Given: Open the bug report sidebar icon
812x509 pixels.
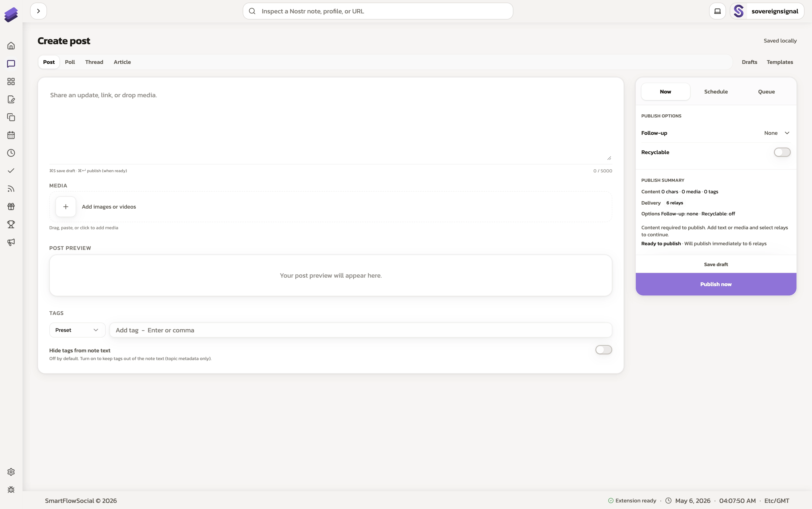Looking at the screenshot, I should coord(11,490).
